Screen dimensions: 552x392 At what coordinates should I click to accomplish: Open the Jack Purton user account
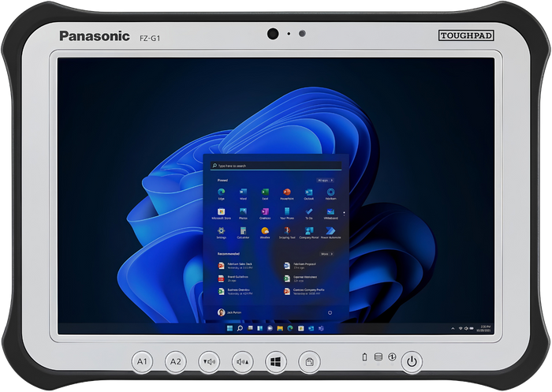pyautogui.click(x=229, y=312)
